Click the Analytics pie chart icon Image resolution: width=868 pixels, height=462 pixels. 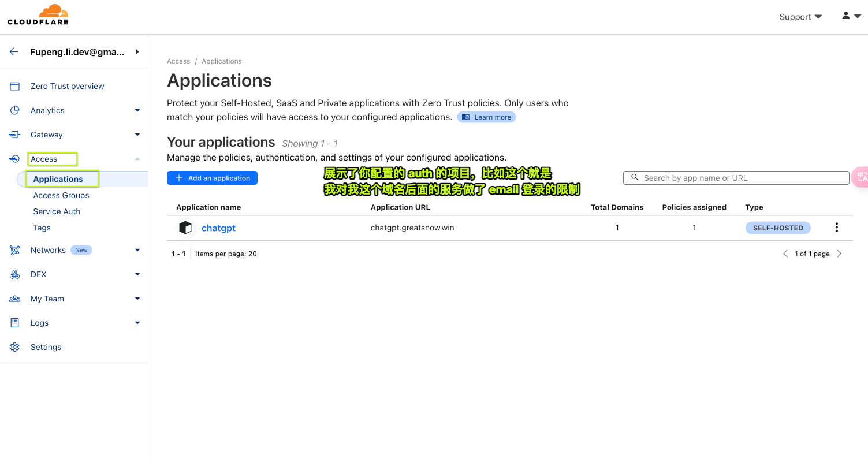click(15, 110)
